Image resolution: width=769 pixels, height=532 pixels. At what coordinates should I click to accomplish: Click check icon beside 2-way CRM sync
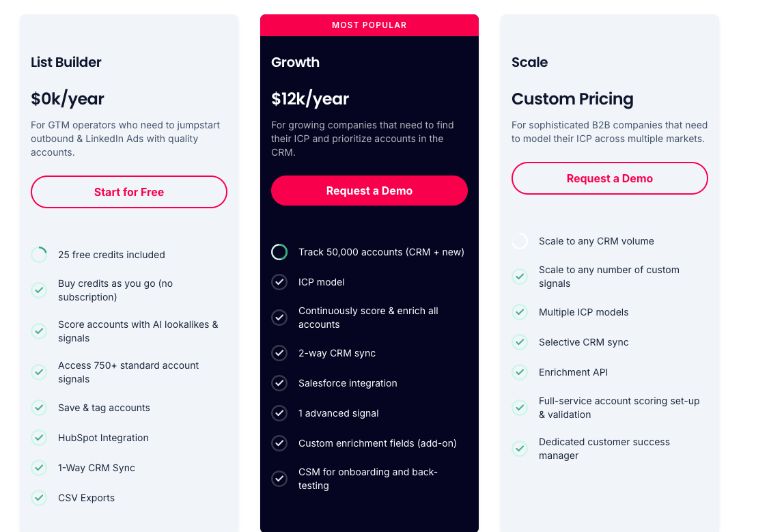[279, 353]
